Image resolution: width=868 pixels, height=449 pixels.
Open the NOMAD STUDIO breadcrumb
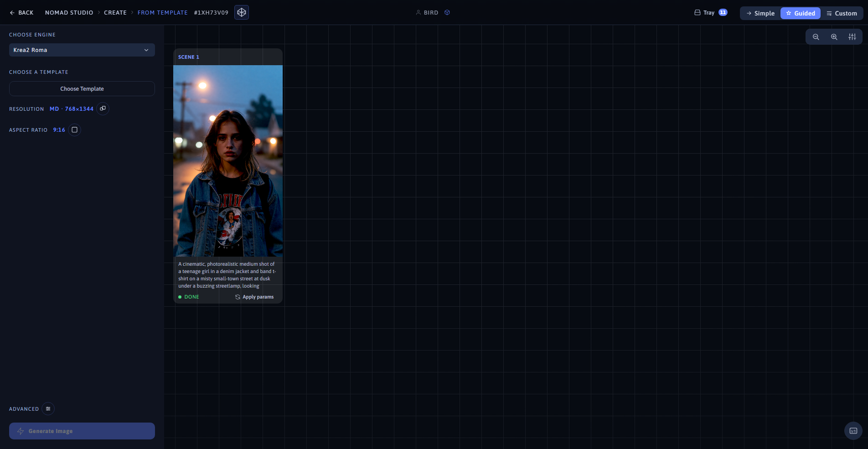69,13
